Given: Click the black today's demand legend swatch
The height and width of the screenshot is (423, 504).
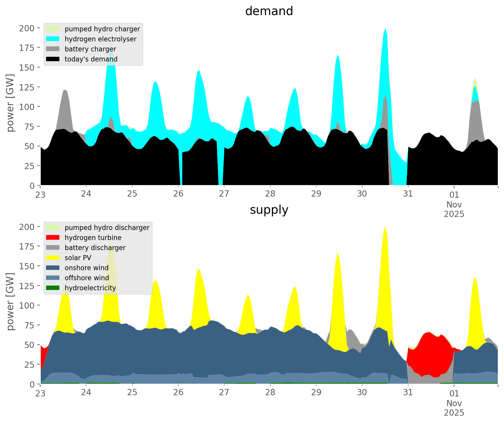Looking at the screenshot, I should (x=53, y=59).
